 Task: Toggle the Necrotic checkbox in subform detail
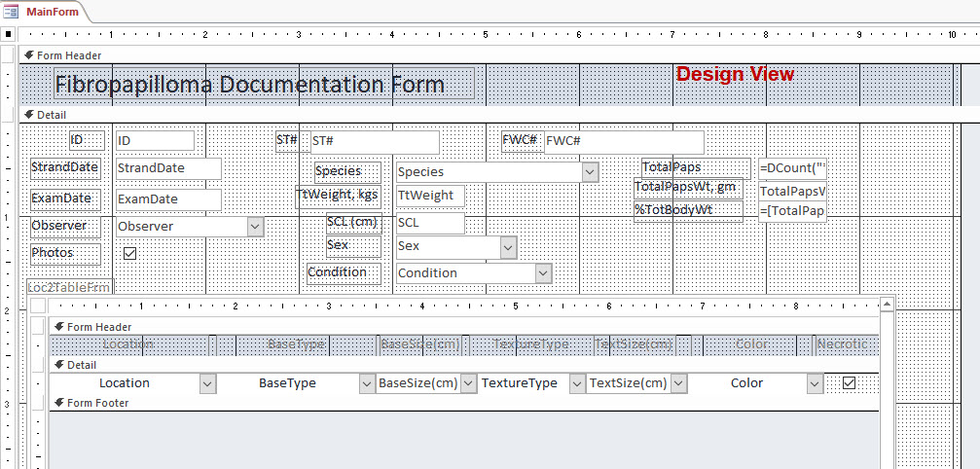click(849, 382)
